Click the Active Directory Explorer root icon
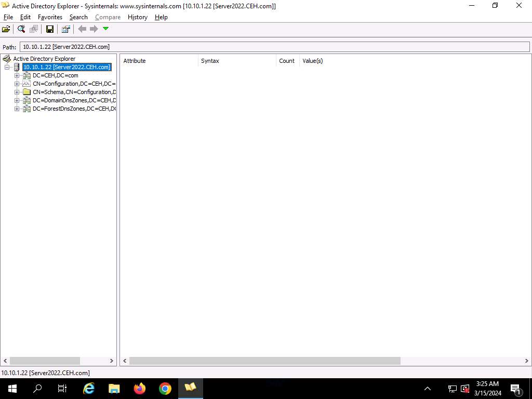 tap(7, 59)
